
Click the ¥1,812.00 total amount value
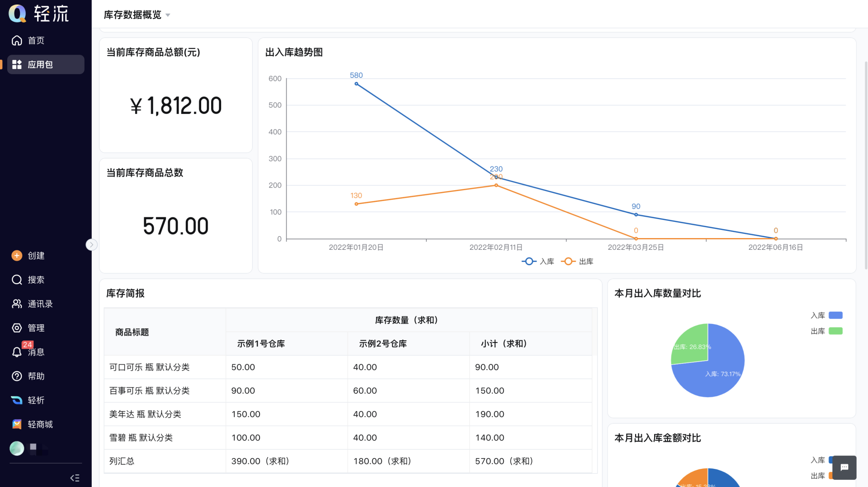[176, 106]
